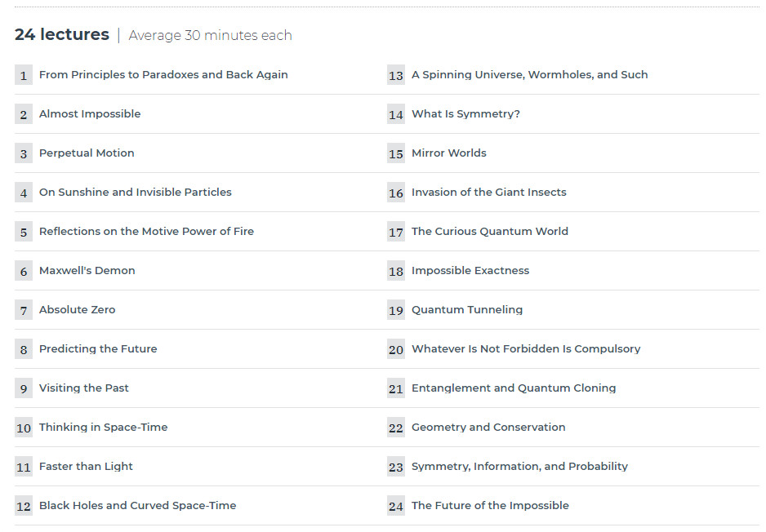Click the number 3 badge for Perpetual Motion

(x=24, y=153)
